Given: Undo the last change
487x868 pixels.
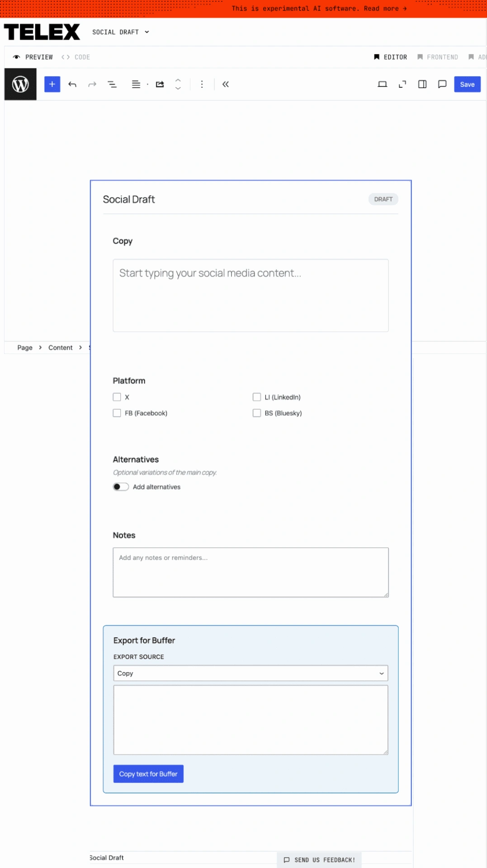Looking at the screenshot, I should coord(72,84).
